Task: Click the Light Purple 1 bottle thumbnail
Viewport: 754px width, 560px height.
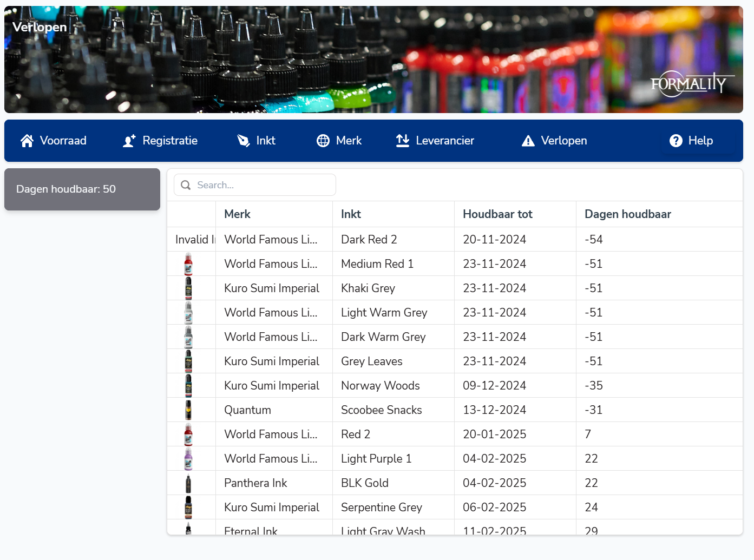Action: [188, 459]
